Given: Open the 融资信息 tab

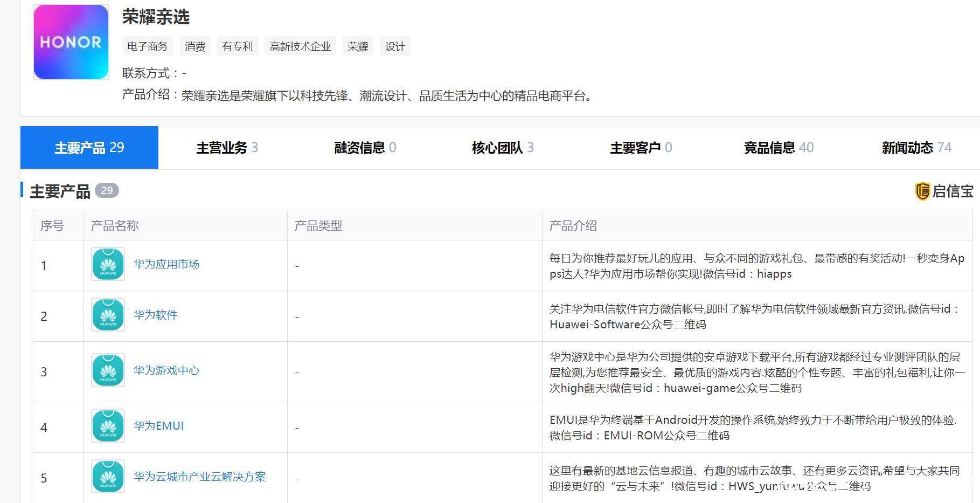Looking at the screenshot, I should pos(365,148).
